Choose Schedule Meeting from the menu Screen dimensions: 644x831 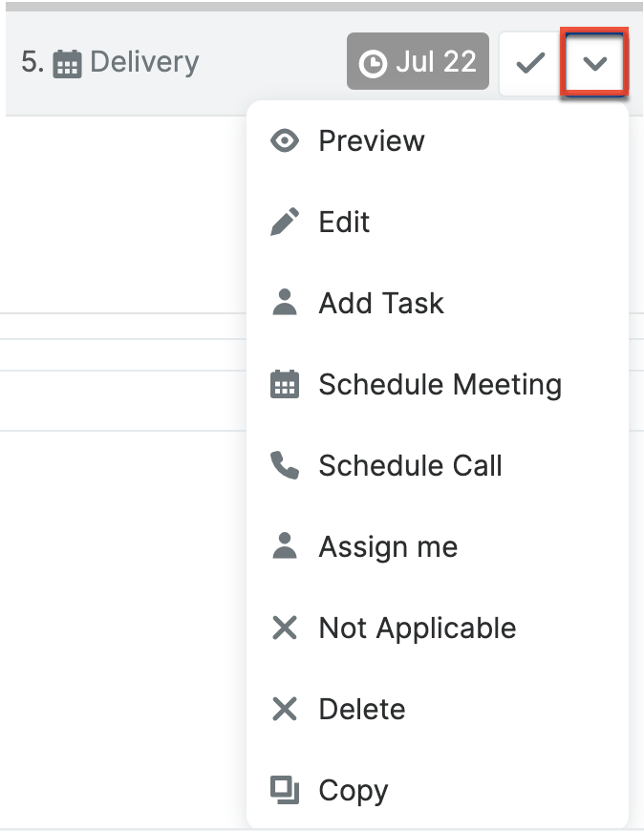pyautogui.click(x=440, y=385)
